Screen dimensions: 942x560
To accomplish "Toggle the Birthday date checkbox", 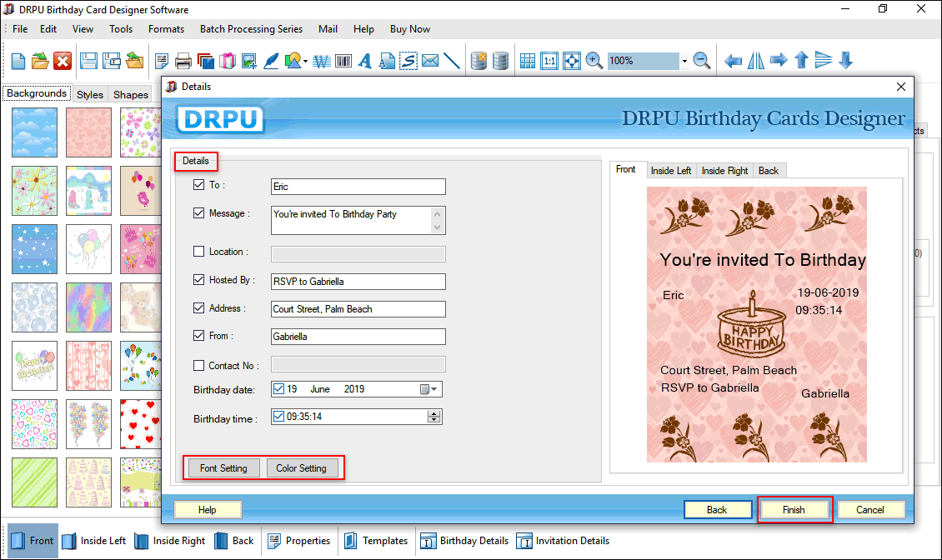I will click(278, 389).
